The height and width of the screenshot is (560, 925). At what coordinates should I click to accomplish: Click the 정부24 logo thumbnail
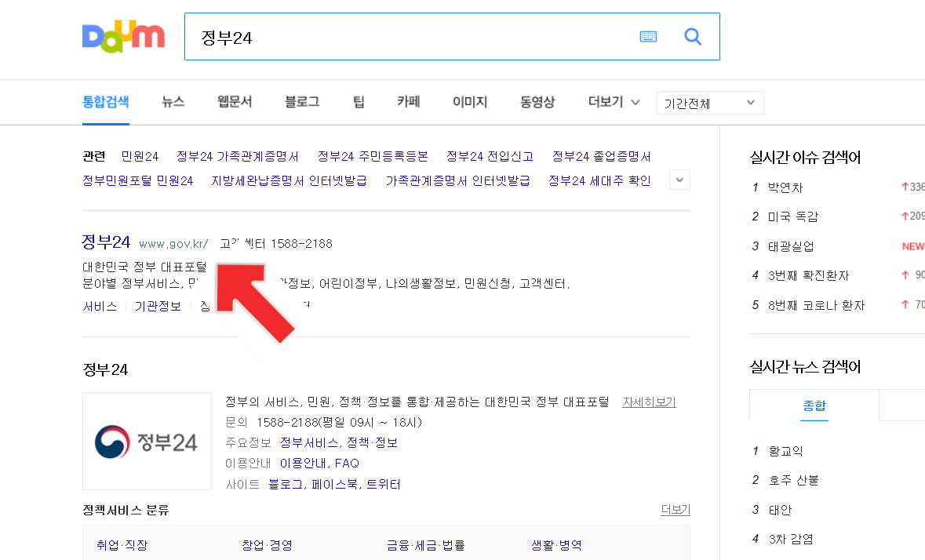tap(147, 441)
